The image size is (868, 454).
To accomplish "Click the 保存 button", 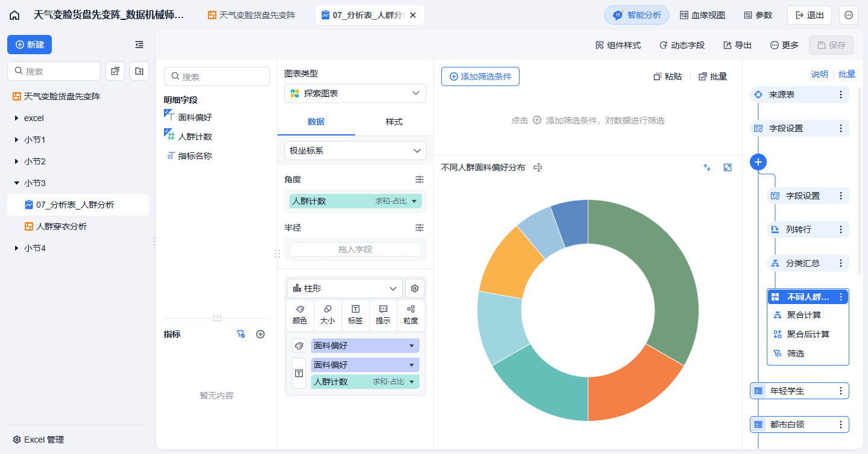I will coord(831,45).
